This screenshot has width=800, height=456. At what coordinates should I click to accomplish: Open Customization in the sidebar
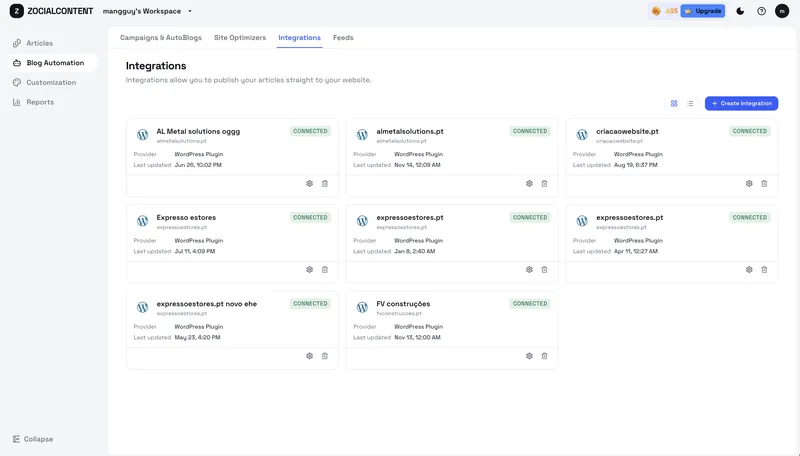coord(52,82)
